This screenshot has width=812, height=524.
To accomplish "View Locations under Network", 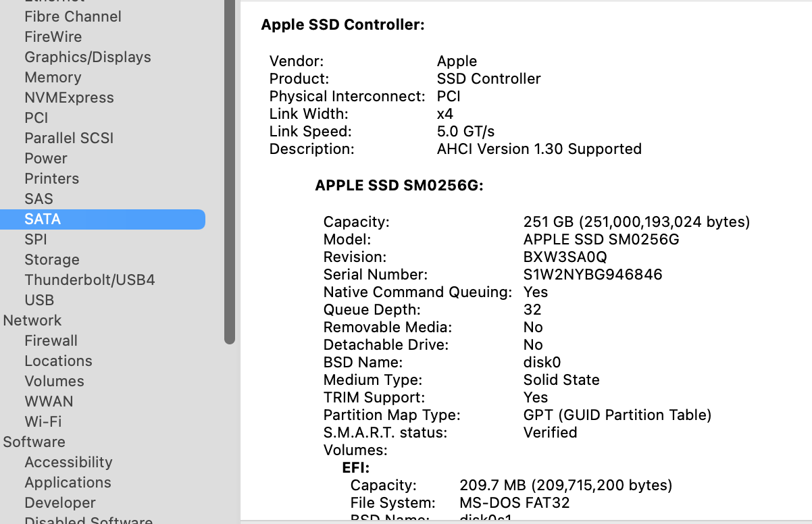I will (x=58, y=361).
